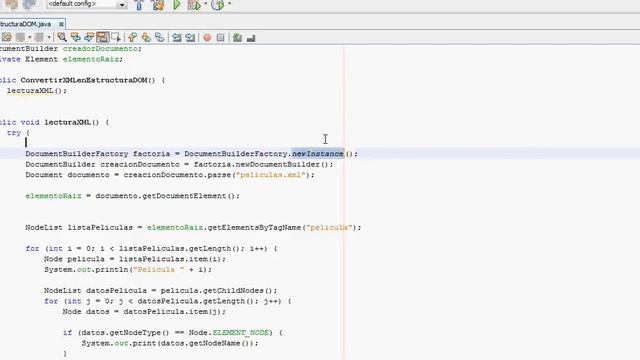Jump to the next bookmark
Image resolution: width=640 pixels, height=360 pixels.
coord(146,38)
